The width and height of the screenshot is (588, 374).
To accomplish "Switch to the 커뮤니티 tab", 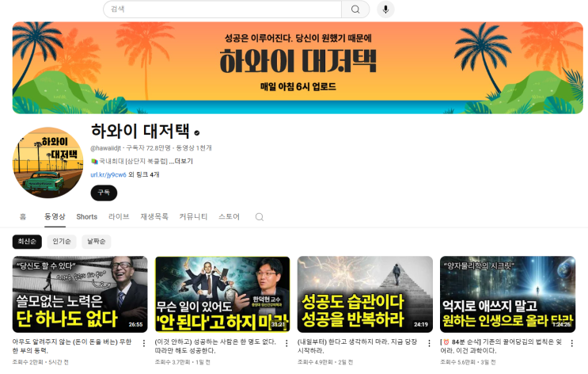I will pos(193,216).
